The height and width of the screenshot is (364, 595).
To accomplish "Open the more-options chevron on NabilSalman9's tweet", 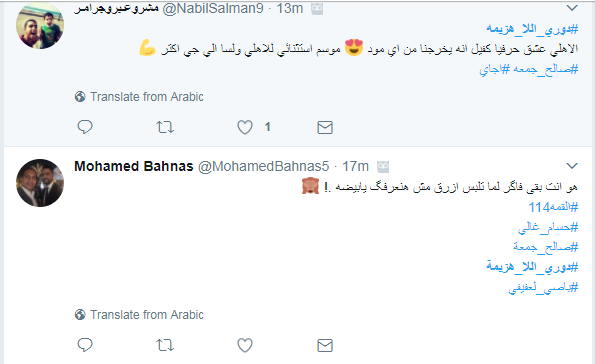I will tap(572, 8).
